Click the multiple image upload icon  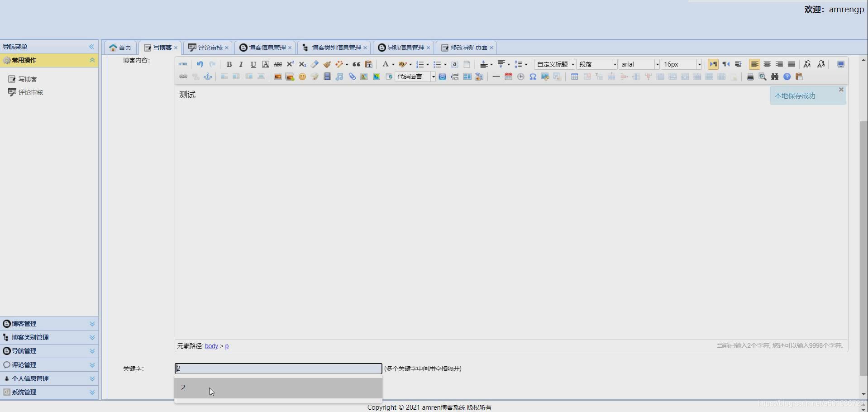(290, 77)
